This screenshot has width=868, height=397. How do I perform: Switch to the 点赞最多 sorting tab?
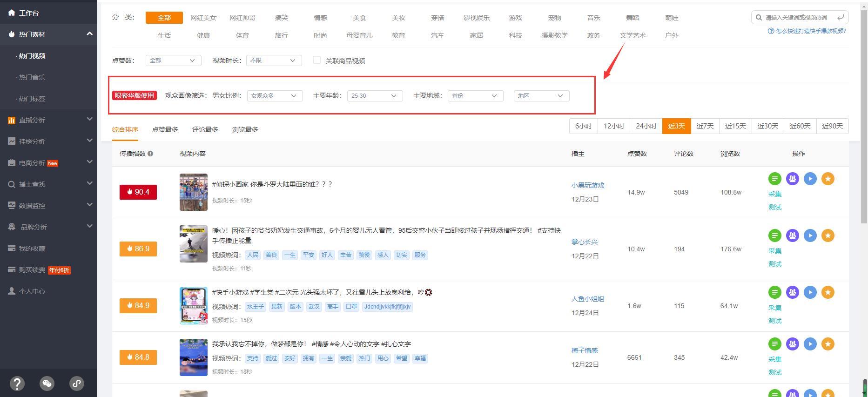tap(165, 129)
